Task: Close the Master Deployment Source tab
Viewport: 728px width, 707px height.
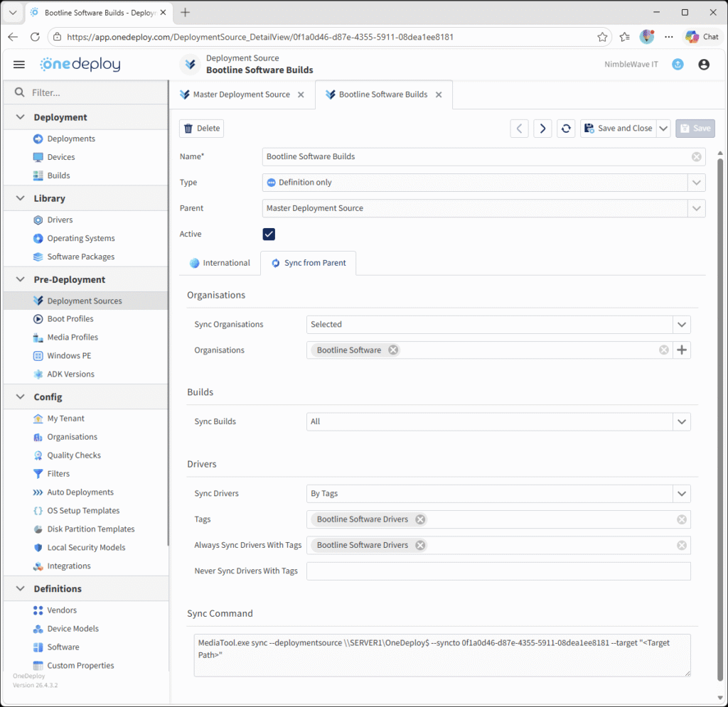Action: (x=301, y=95)
